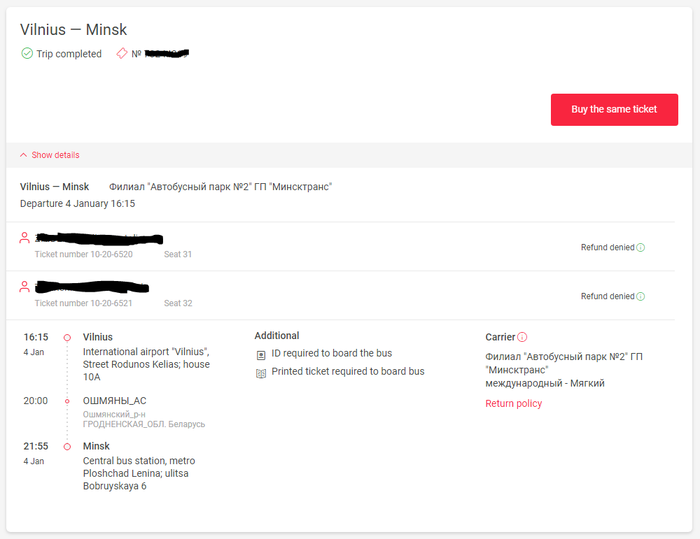Open the Return policy link

point(513,404)
